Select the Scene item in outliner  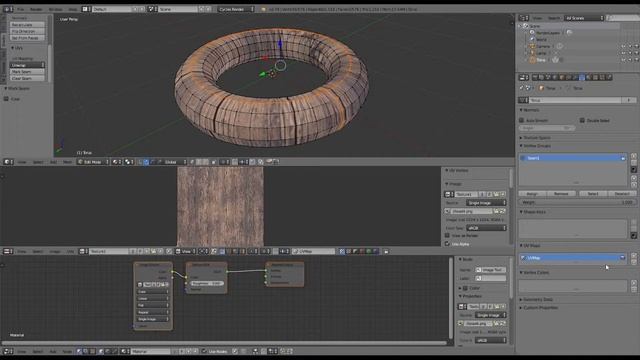[534, 26]
